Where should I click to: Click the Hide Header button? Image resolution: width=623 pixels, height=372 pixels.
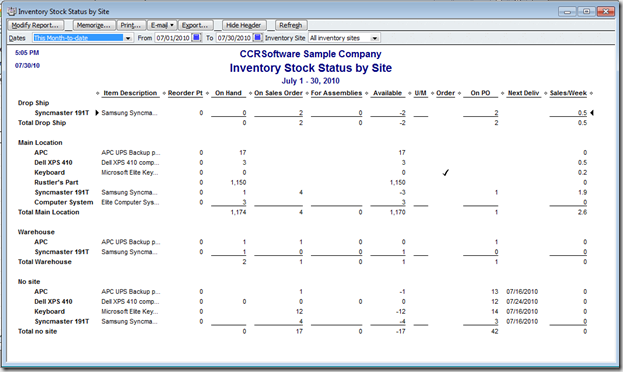[244, 25]
